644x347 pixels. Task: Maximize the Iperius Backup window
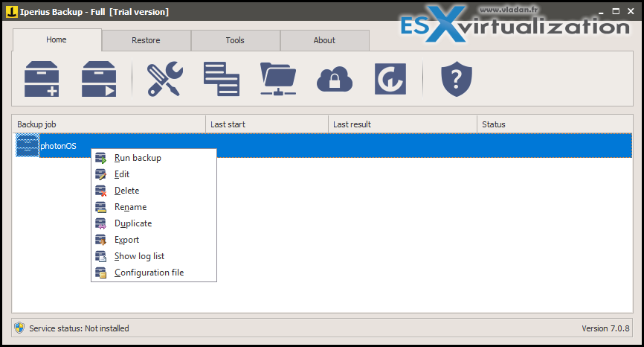[x=616, y=11]
